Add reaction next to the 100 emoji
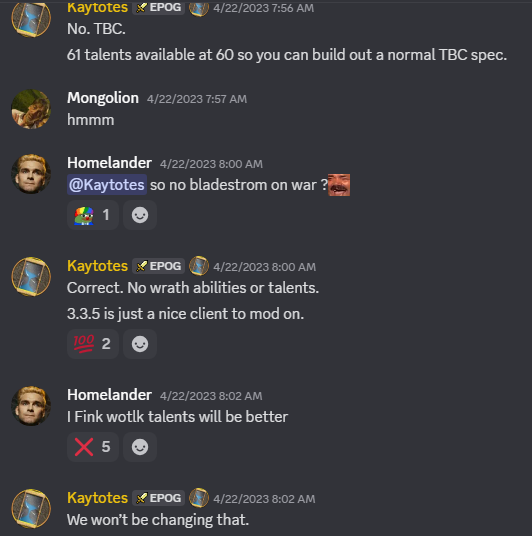This screenshot has height=536, width=532. (140, 344)
